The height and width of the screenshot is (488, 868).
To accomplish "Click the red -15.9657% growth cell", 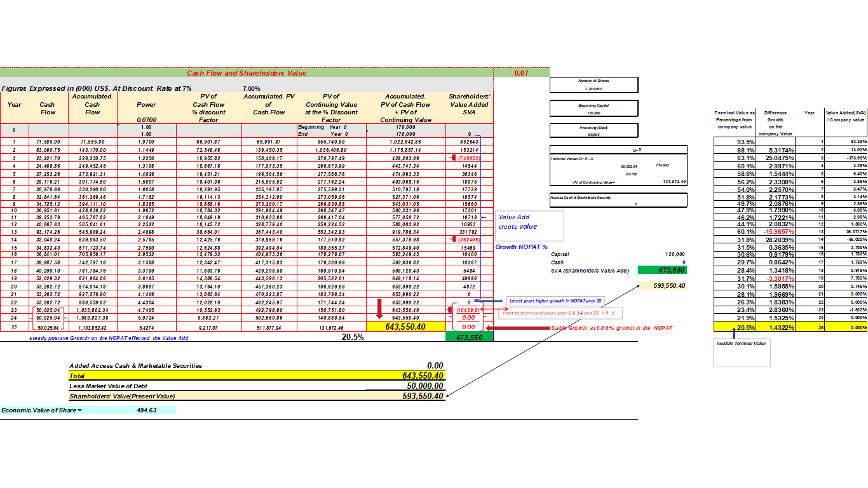I will click(778, 233).
